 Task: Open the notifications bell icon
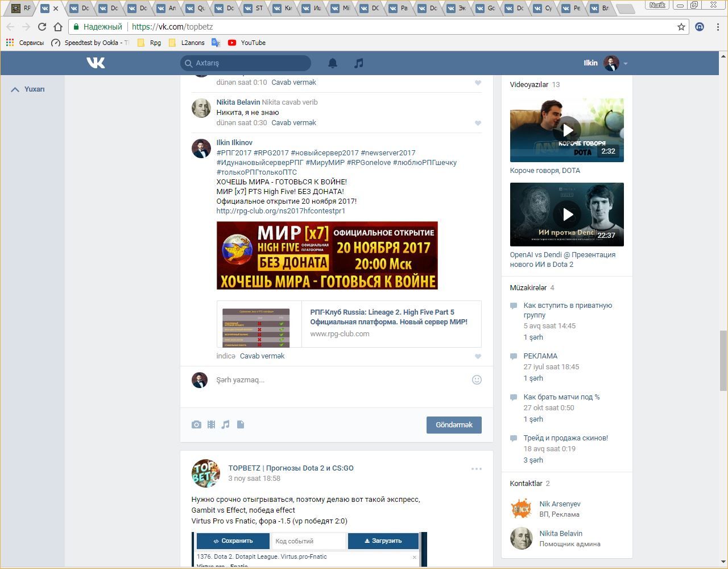tap(333, 63)
